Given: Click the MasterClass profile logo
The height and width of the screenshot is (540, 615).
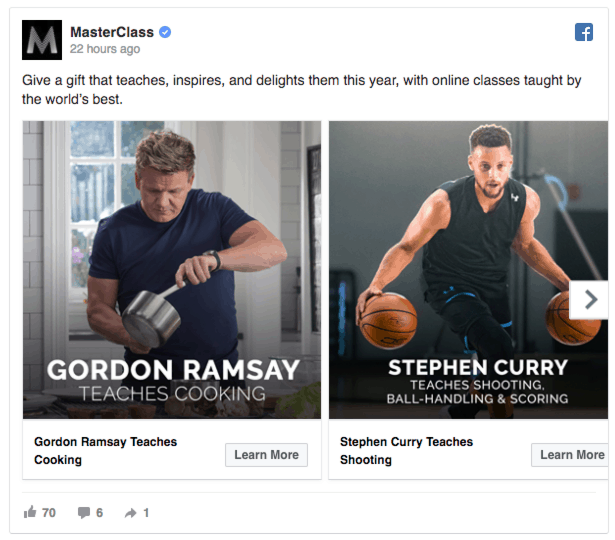Looking at the screenshot, I should (42, 40).
